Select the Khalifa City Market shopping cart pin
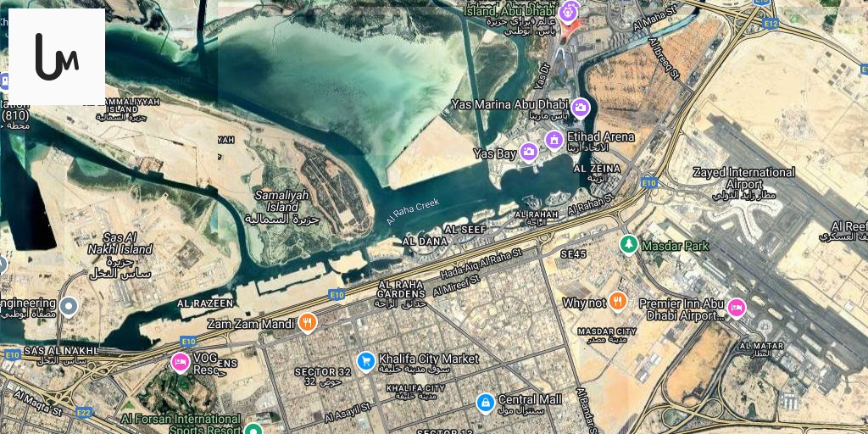The width and height of the screenshot is (868, 434). tap(365, 362)
